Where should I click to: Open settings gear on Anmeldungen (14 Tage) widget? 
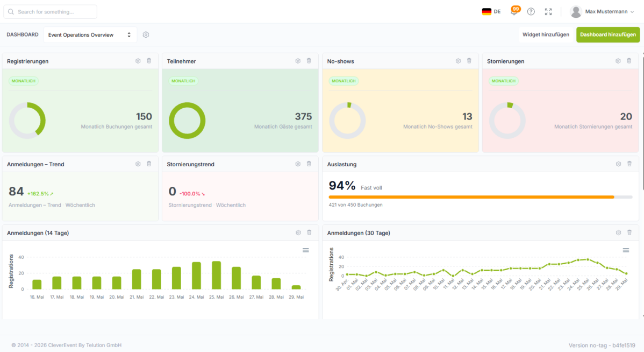click(x=298, y=233)
